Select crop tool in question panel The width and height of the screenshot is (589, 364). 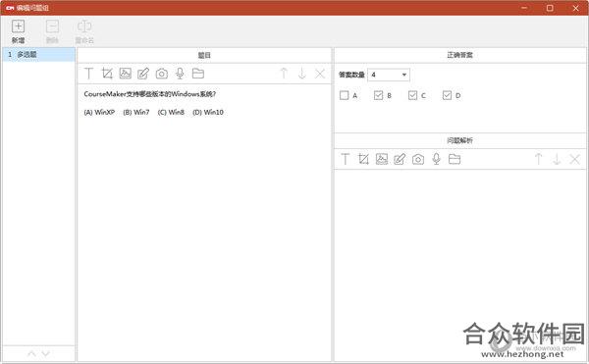(x=107, y=74)
